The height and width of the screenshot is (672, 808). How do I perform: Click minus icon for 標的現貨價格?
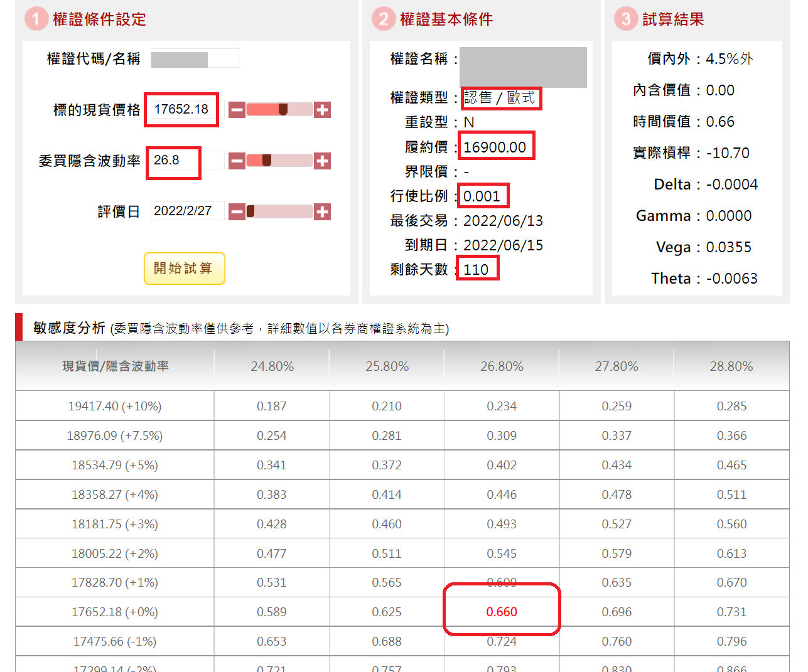237,110
